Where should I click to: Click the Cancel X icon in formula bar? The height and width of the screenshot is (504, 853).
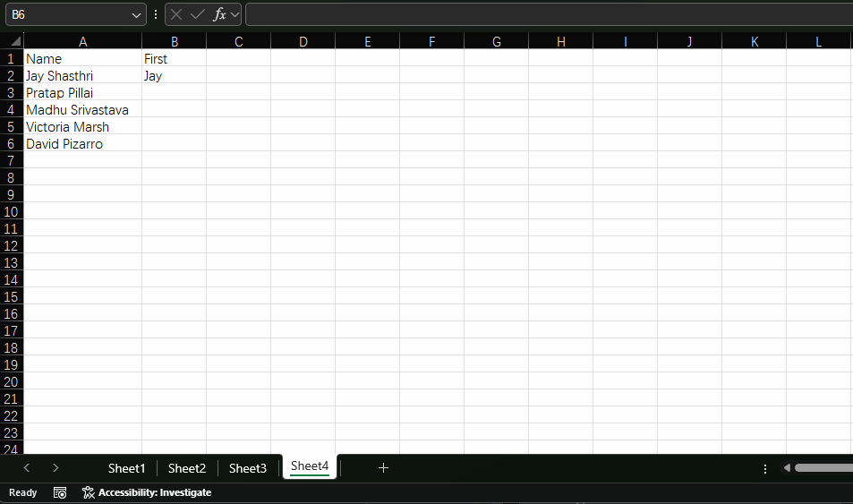point(176,14)
